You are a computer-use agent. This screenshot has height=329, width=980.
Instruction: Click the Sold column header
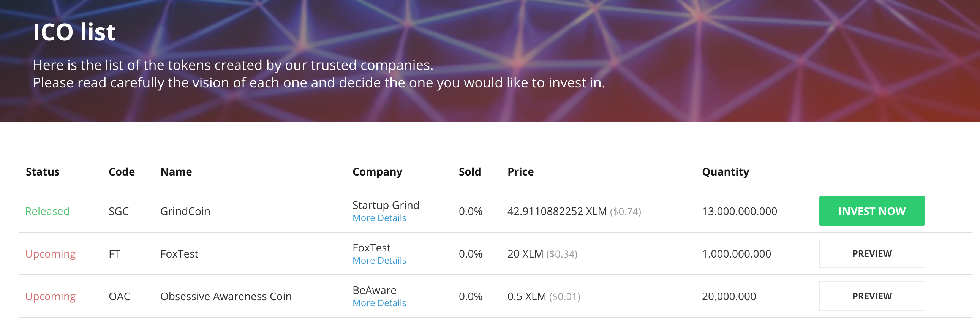470,172
